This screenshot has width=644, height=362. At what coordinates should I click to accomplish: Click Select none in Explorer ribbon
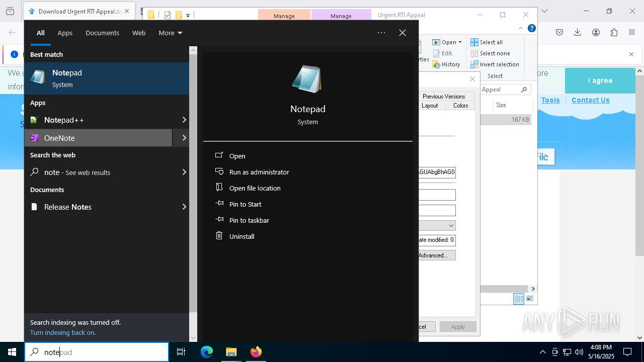point(491,53)
